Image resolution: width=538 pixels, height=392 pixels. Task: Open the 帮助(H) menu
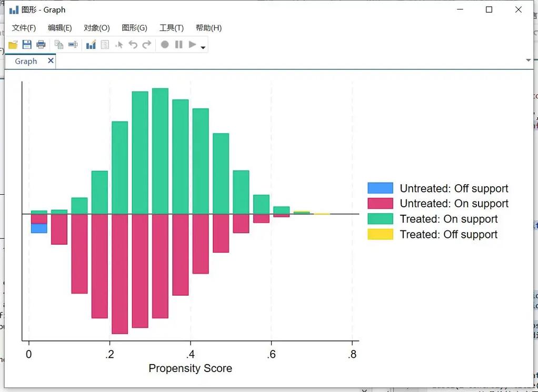pos(208,28)
